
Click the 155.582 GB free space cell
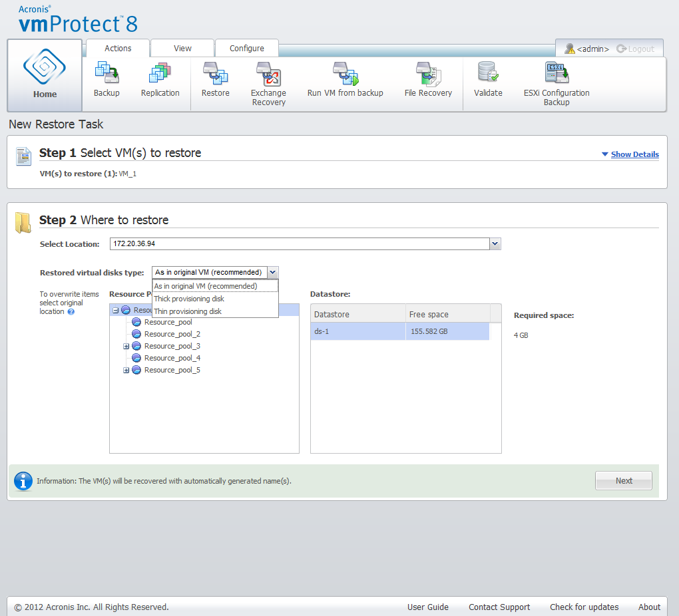coord(447,331)
